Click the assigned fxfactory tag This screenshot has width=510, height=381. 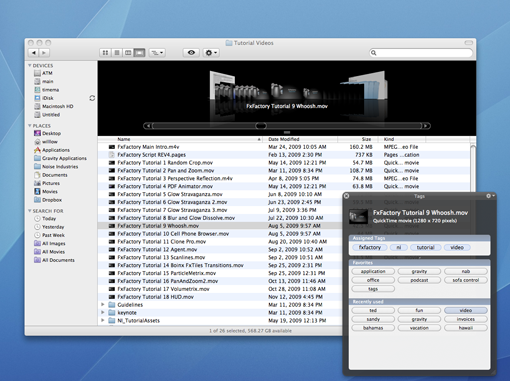pos(370,247)
